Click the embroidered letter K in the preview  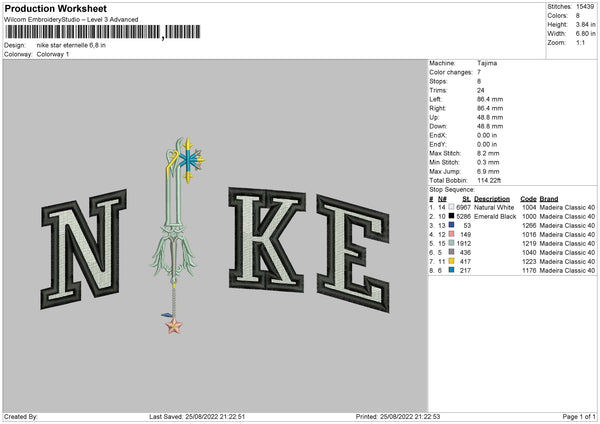267,239
